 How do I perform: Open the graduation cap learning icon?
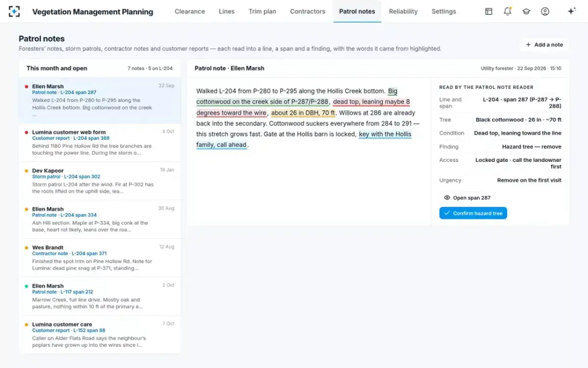526,11
